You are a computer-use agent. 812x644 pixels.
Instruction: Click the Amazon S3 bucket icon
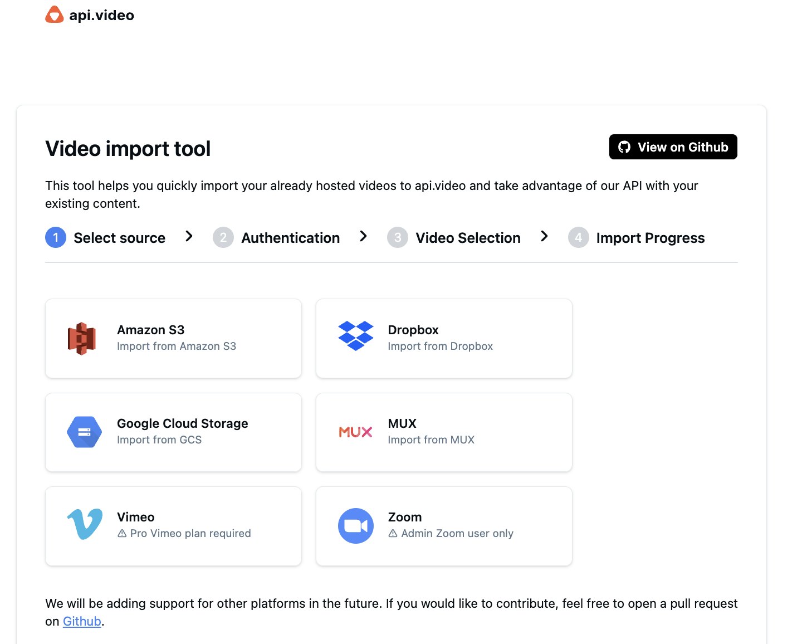82,338
